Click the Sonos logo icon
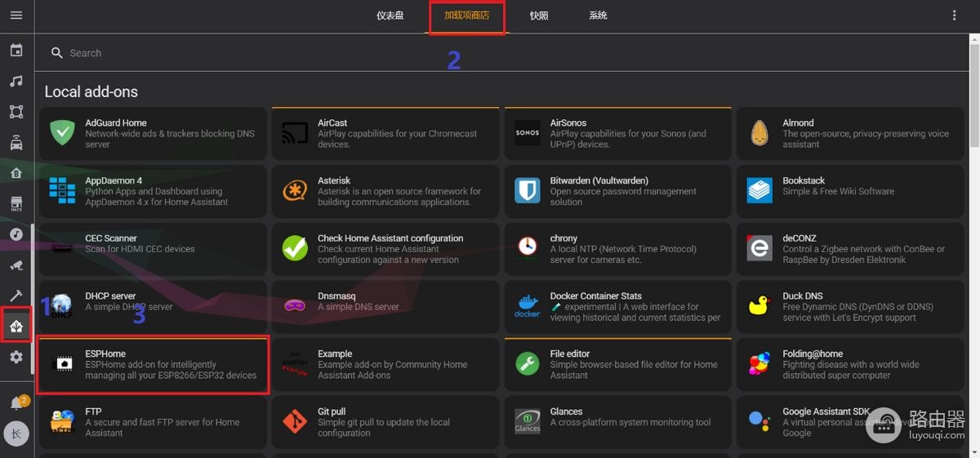Screen dimensions: 980x458 pos(528,133)
